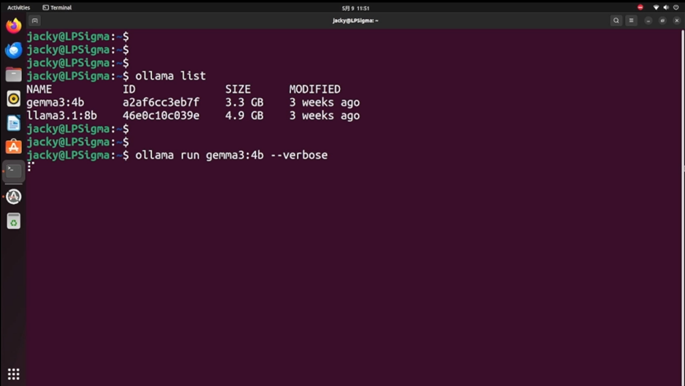Launch Thunderbird mail from the dock
Image resolution: width=685 pixels, height=386 pixels.
(x=14, y=50)
